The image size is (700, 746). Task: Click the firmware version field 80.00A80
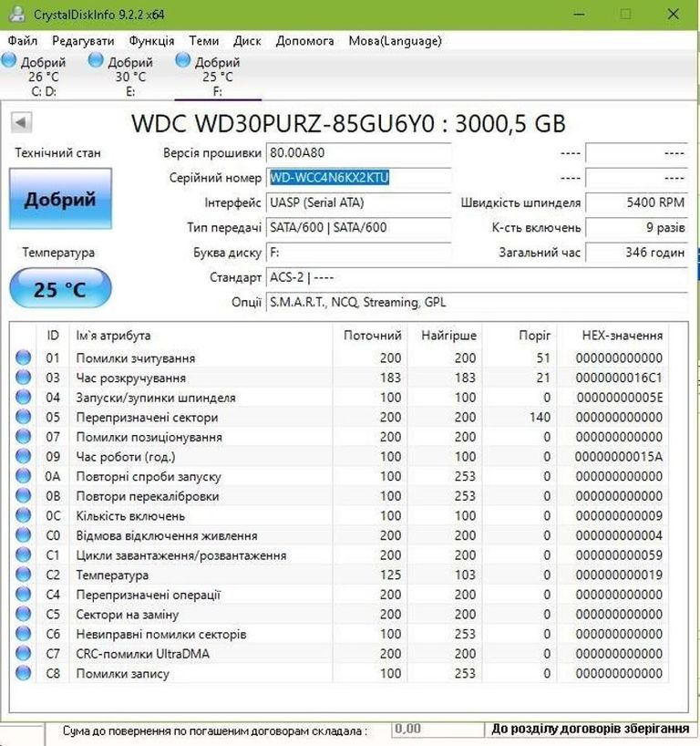359,153
